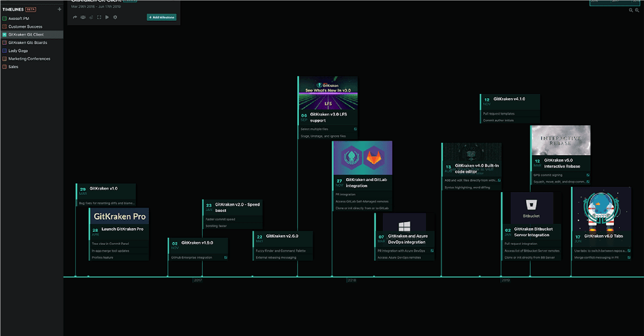
Task: Click Access list of Bitbucket Server remotes item
Action: (531, 251)
